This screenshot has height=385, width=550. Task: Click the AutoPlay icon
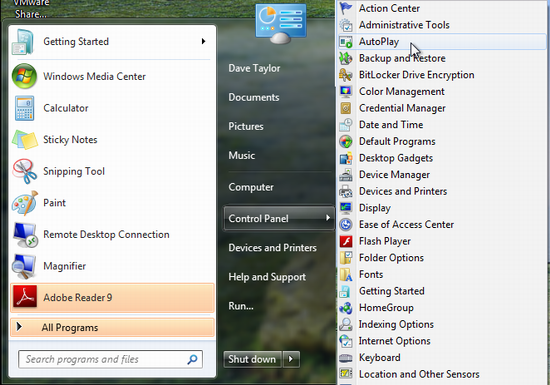coord(346,42)
